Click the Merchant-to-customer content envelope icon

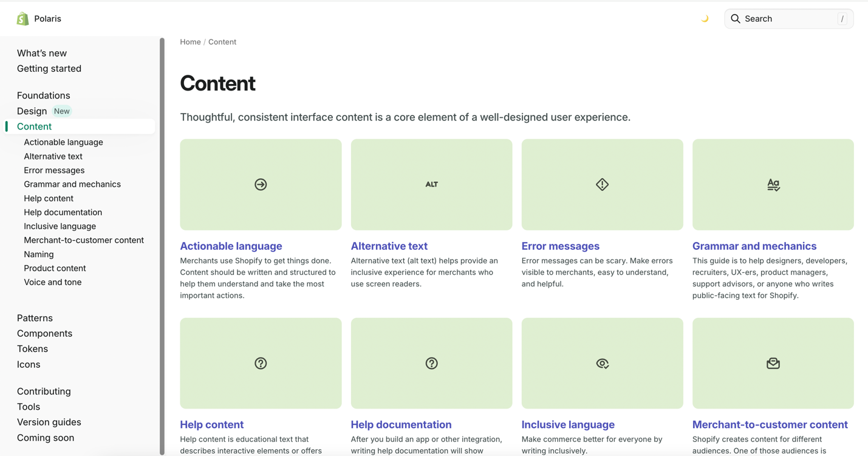pos(773,363)
